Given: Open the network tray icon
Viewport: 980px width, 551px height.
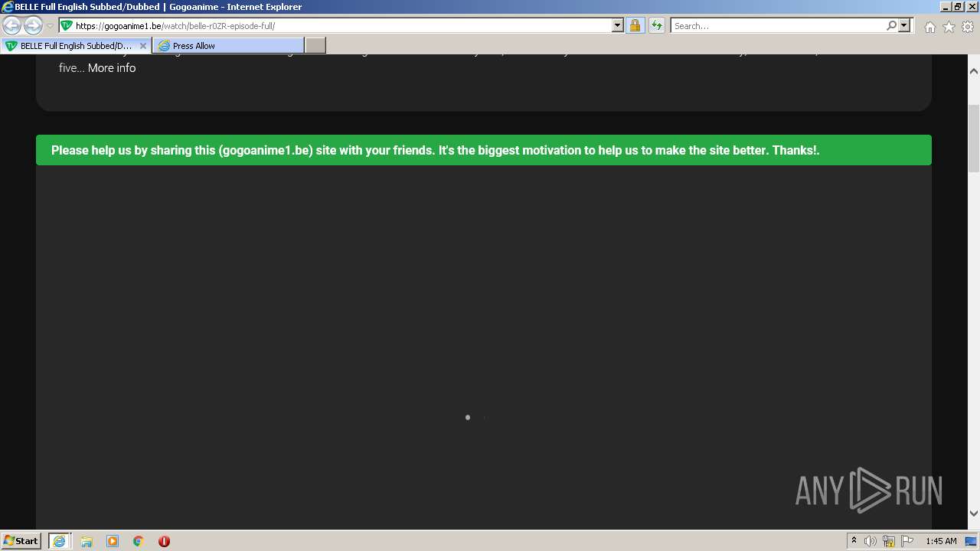Looking at the screenshot, I should point(889,541).
